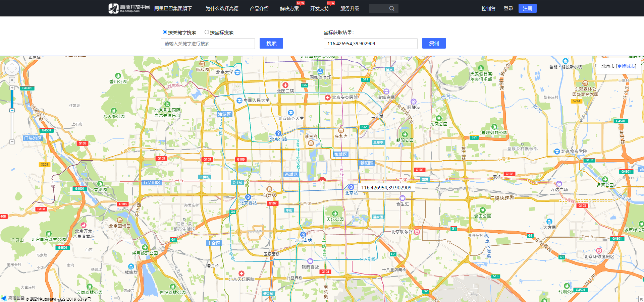Open the 服务升级 menu
This screenshot has width=644, height=302.
click(350, 8)
